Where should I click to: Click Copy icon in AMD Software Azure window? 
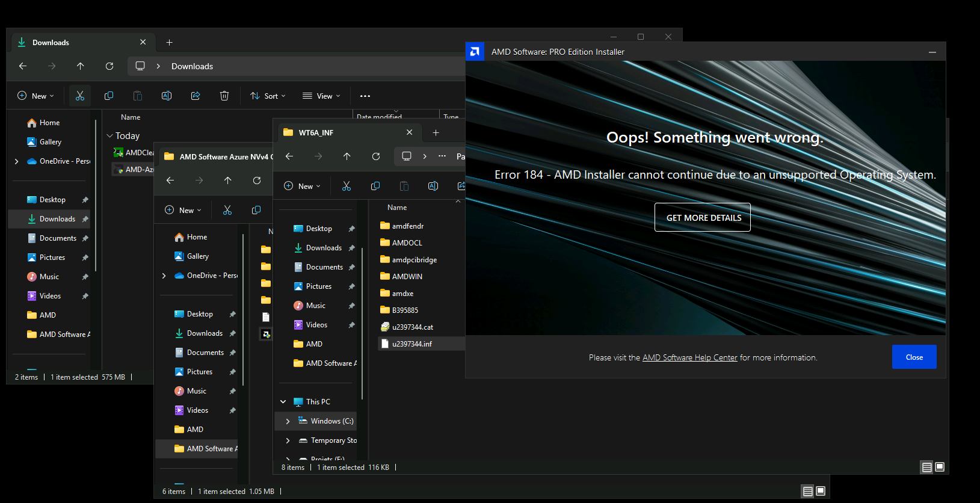click(x=256, y=210)
